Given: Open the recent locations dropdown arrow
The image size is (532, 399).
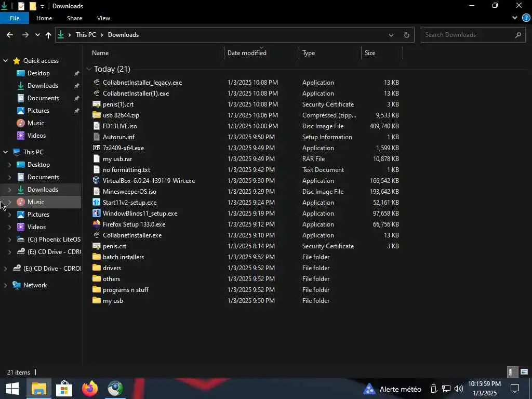Looking at the screenshot, I should coord(37,35).
